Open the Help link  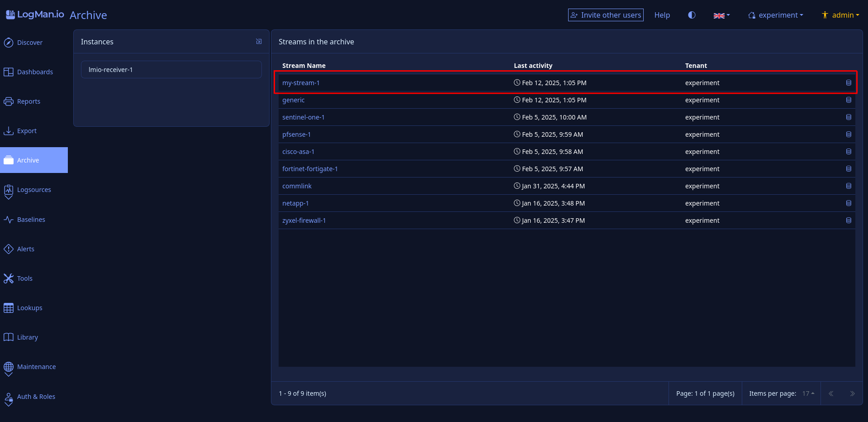[x=662, y=15]
